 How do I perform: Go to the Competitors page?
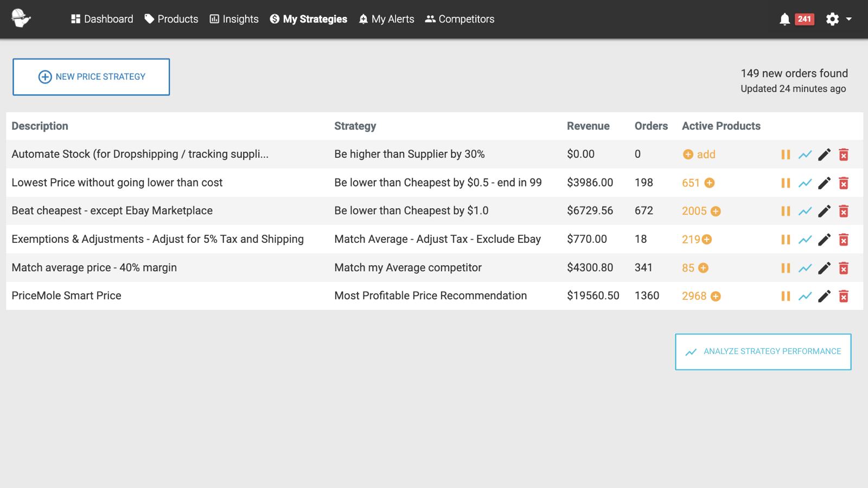(459, 19)
